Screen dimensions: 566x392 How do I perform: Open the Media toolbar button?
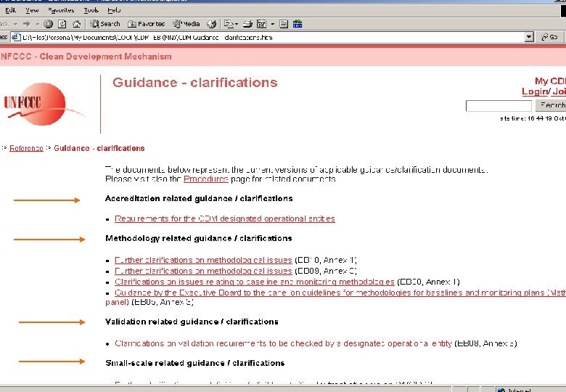(x=186, y=24)
